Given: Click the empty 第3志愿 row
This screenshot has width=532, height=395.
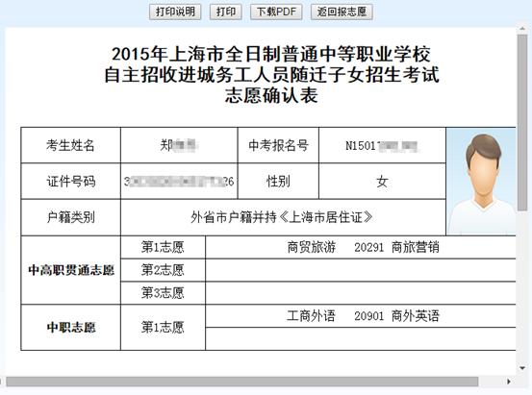Looking at the screenshot, I should coord(361,293).
